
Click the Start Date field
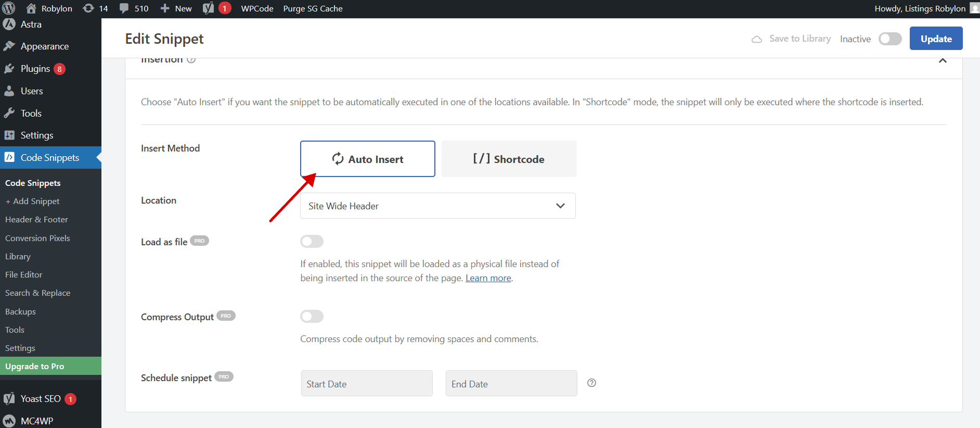pos(367,384)
